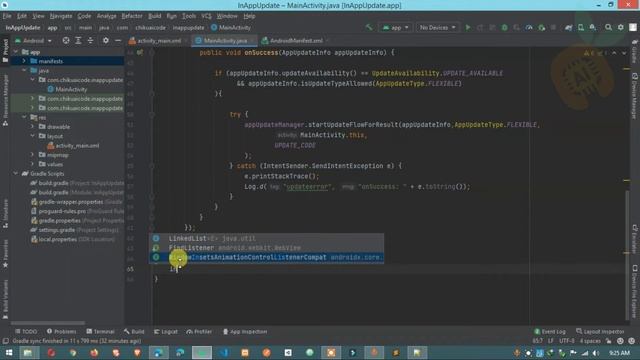The image size is (640, 360).
Task: Open the Project side tool tab
Action: click(x=5, y=50)
